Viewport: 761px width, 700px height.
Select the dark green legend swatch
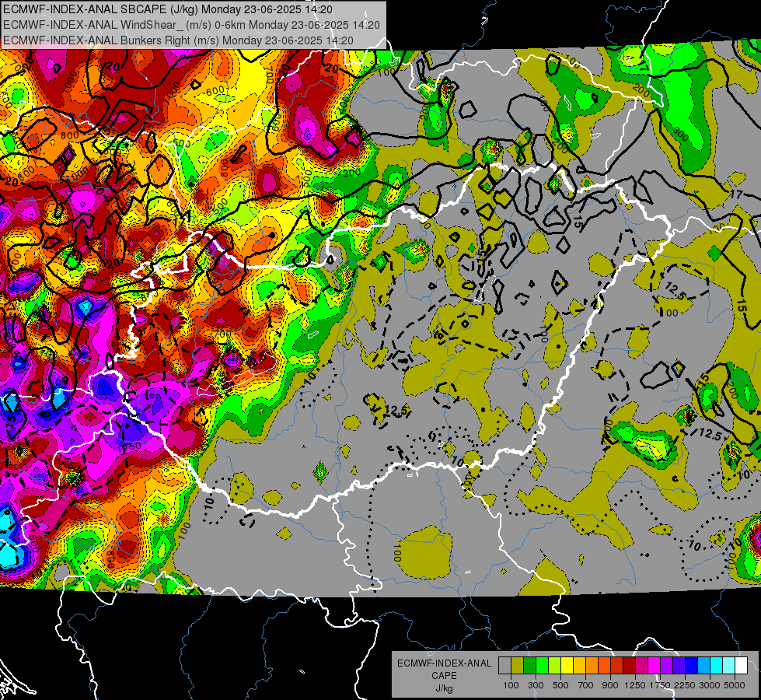[x=530, y=666]
